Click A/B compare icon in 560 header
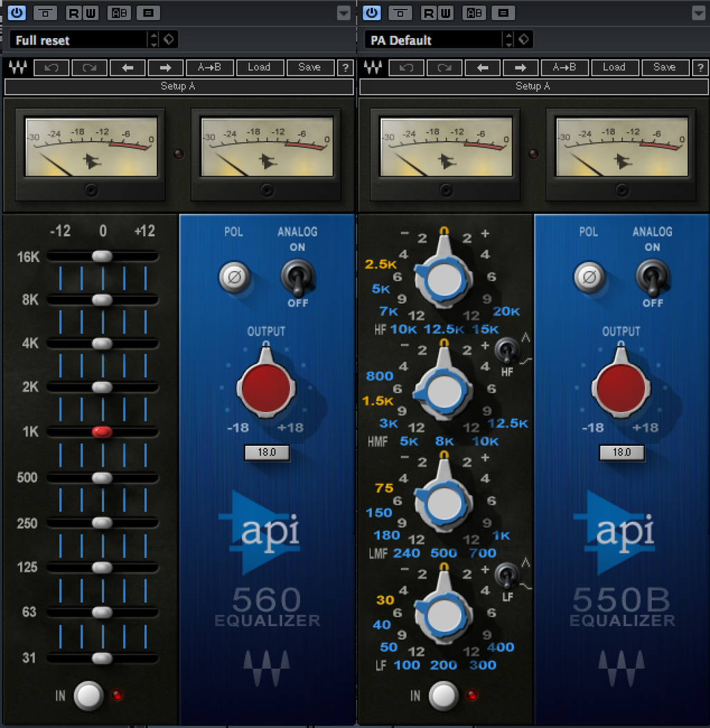The height and width of the screenshot is (728, 710). (x=119, y=13)
